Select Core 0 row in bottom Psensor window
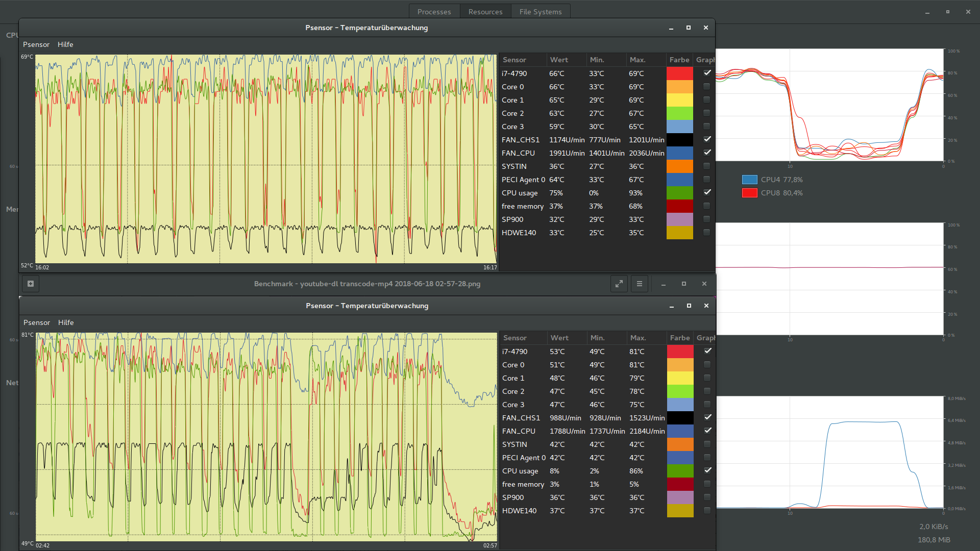 click(x=607, y=365)
